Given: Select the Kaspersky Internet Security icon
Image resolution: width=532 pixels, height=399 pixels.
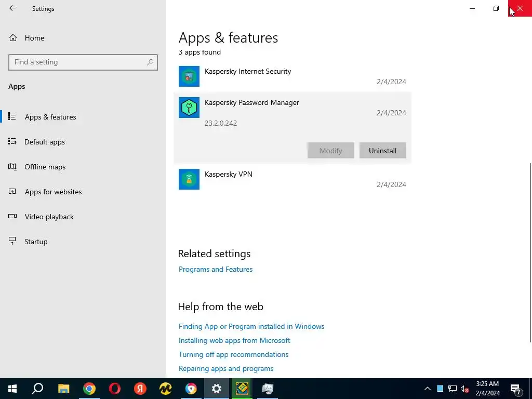Looking at the screenshot, I should tap(189, 76).
